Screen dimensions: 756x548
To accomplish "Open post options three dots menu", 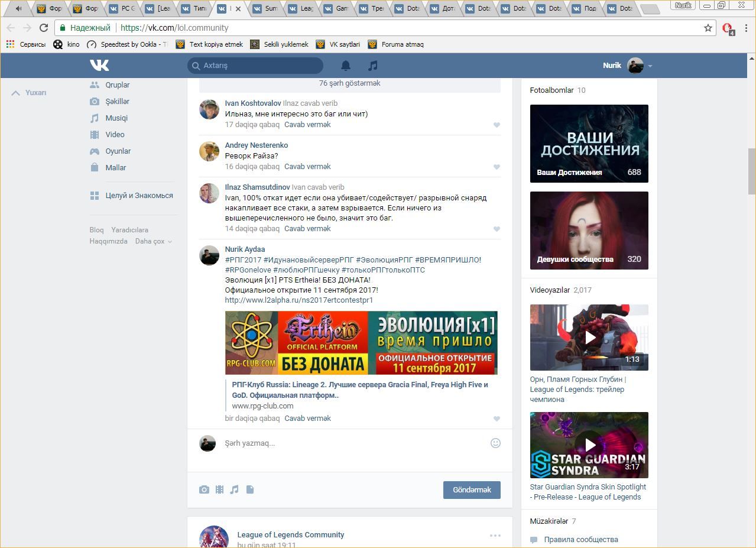I will (x=495, y=536).
